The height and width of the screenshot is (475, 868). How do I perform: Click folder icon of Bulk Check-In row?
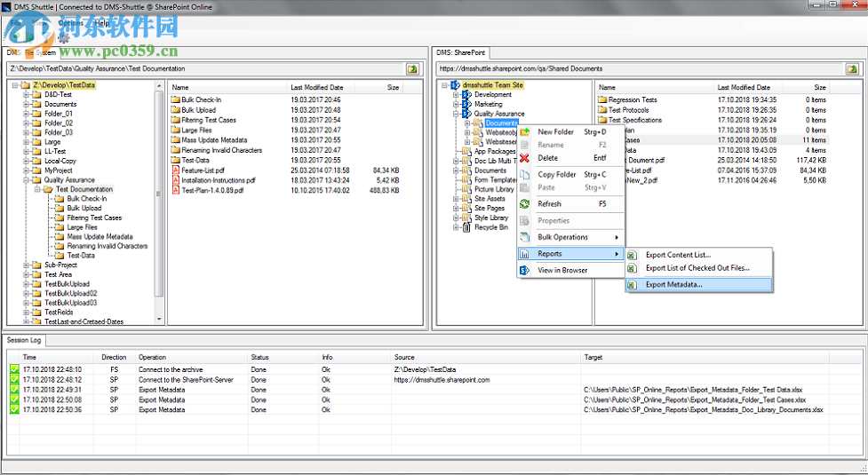(176, 99)
